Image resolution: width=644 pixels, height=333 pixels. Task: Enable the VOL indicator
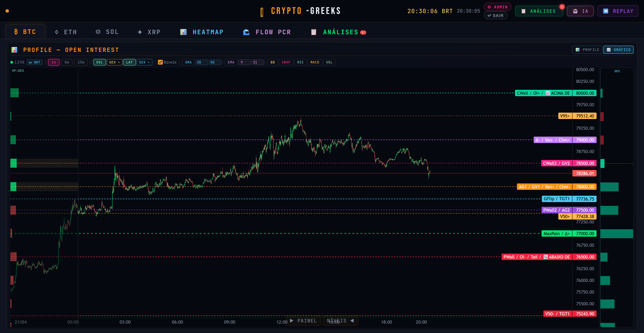[329, 62]
